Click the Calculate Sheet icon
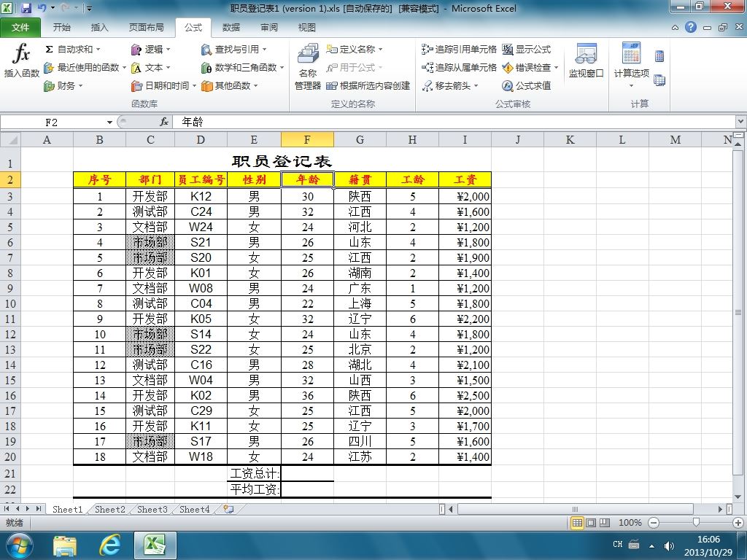 (659, 80)
